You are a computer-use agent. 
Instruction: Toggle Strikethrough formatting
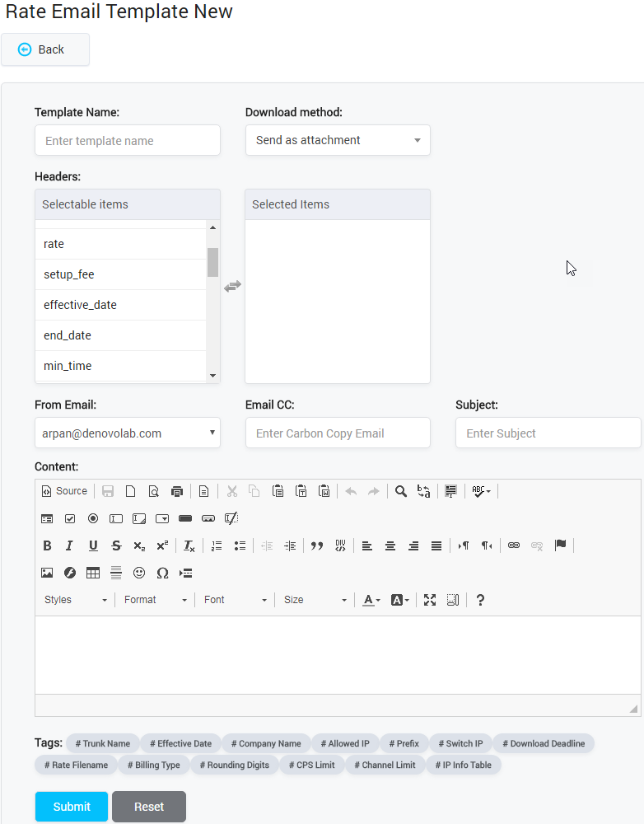pyautogui.click(x=116, y=545)
